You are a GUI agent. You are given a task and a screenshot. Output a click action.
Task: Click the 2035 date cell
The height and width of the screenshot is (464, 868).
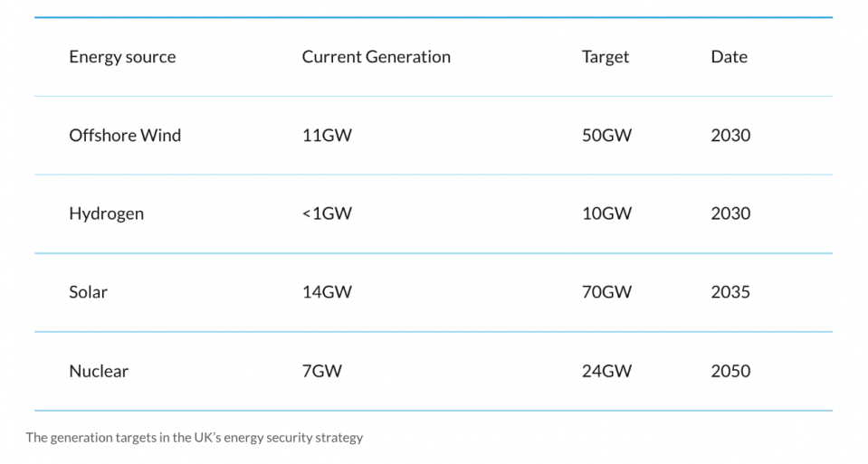point(730,292)
